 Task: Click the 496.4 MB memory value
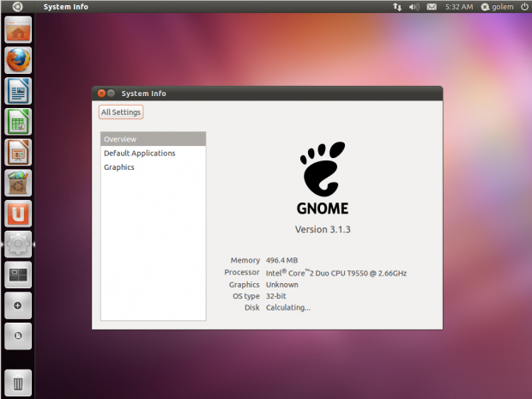pyautogui.click(x=282, y=260)
